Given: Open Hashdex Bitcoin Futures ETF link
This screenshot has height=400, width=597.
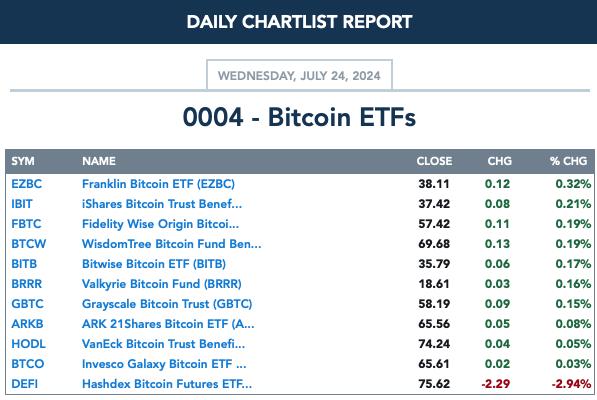Looking at the screenshot, I should 167,384.
